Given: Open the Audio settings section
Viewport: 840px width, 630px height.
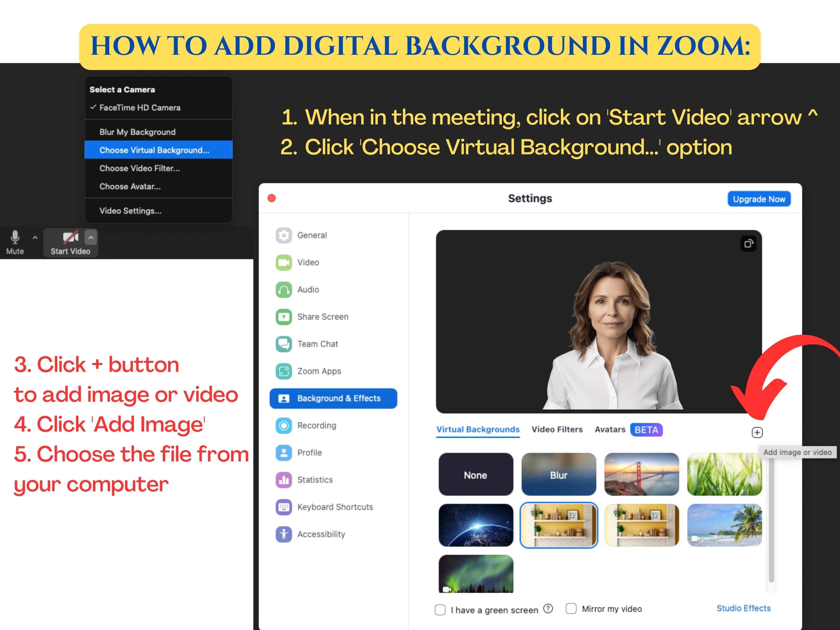Looking at the screenshot, I should point(308,289).
